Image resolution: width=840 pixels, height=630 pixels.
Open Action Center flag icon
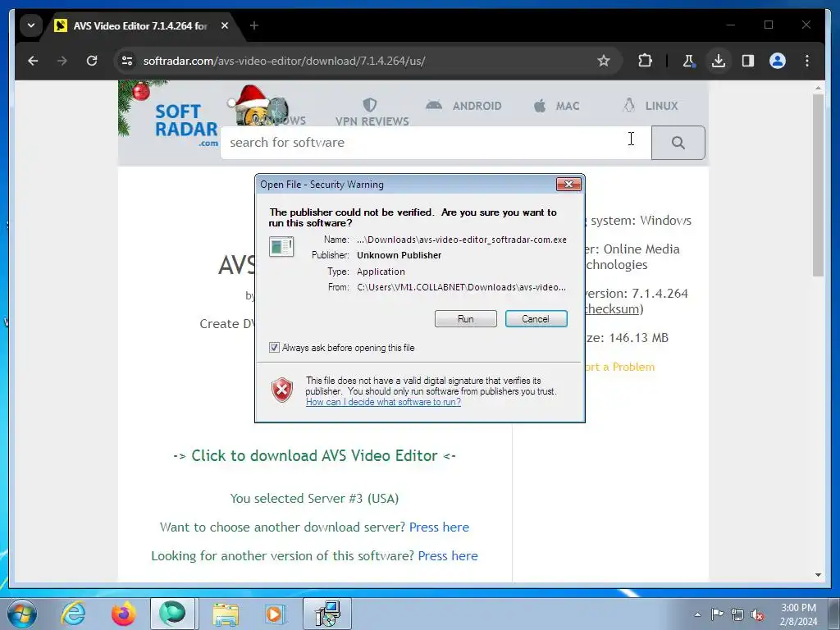click(717, 614)
